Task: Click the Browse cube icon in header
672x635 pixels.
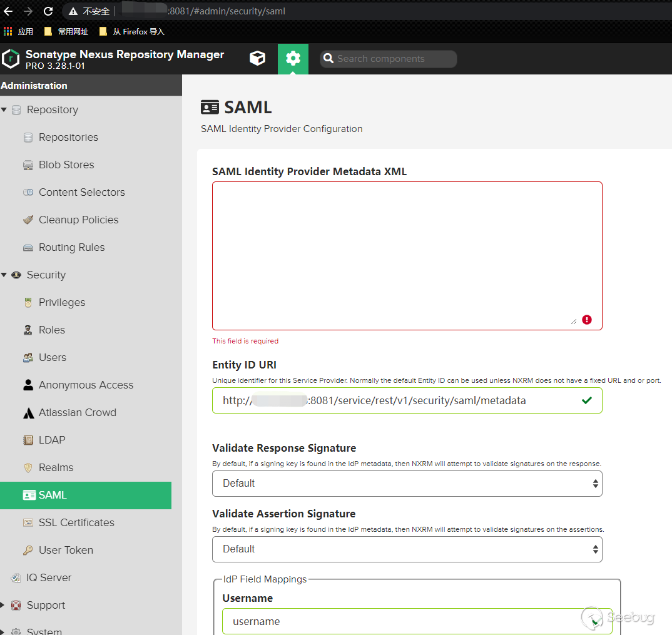Action: (x=257, y=58)
